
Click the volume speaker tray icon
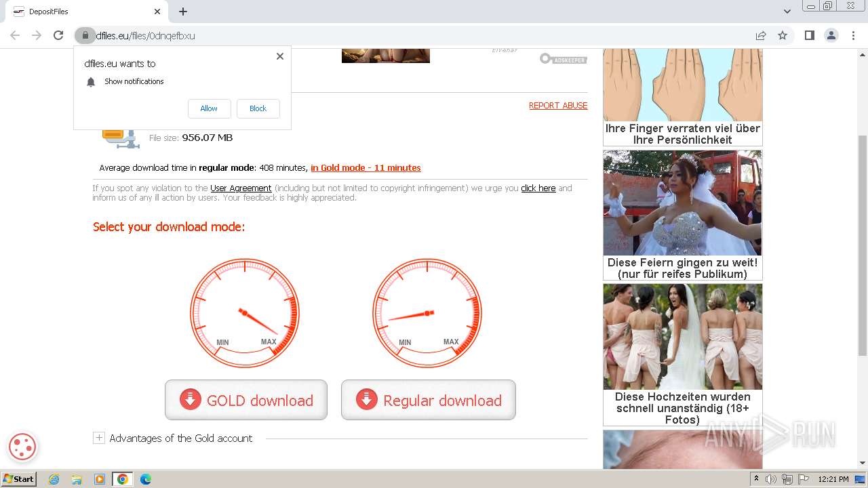coord(771,479)
